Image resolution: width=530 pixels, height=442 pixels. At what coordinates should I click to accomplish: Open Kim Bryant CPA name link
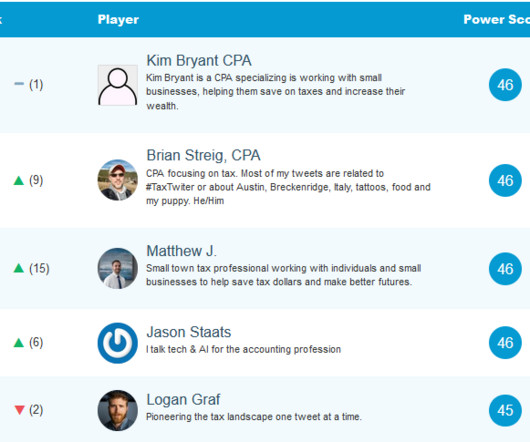(x=199, y=61)
